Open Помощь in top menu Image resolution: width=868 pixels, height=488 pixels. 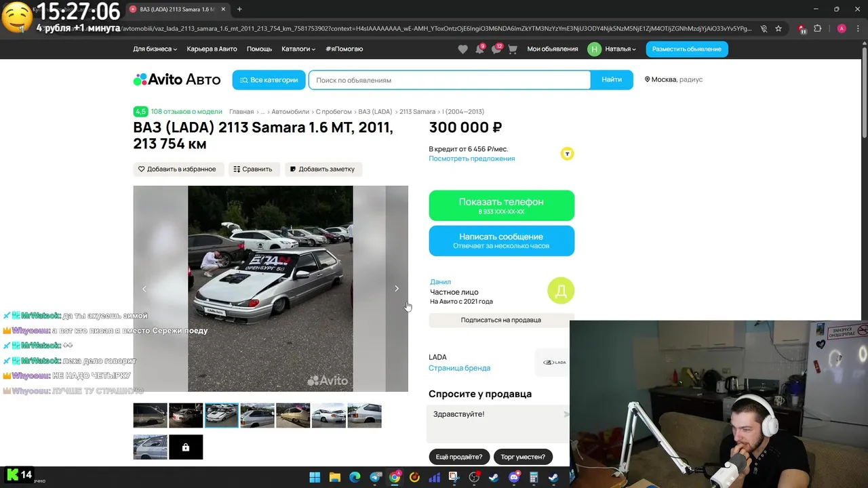click(x=259, y=49)
